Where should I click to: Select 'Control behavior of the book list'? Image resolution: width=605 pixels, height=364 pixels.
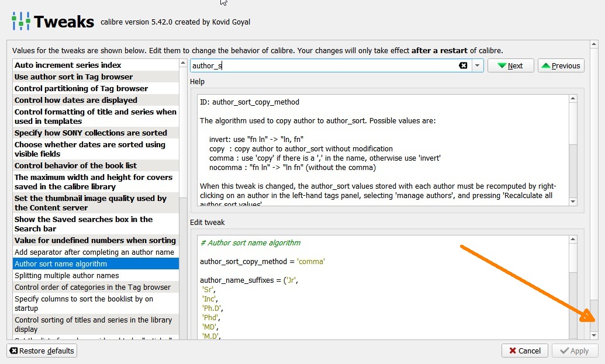pos(96,165)
